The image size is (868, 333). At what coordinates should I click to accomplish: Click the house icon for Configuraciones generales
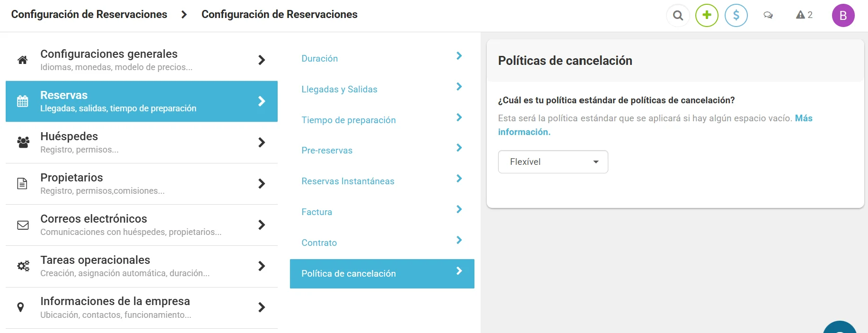(23, 60)
